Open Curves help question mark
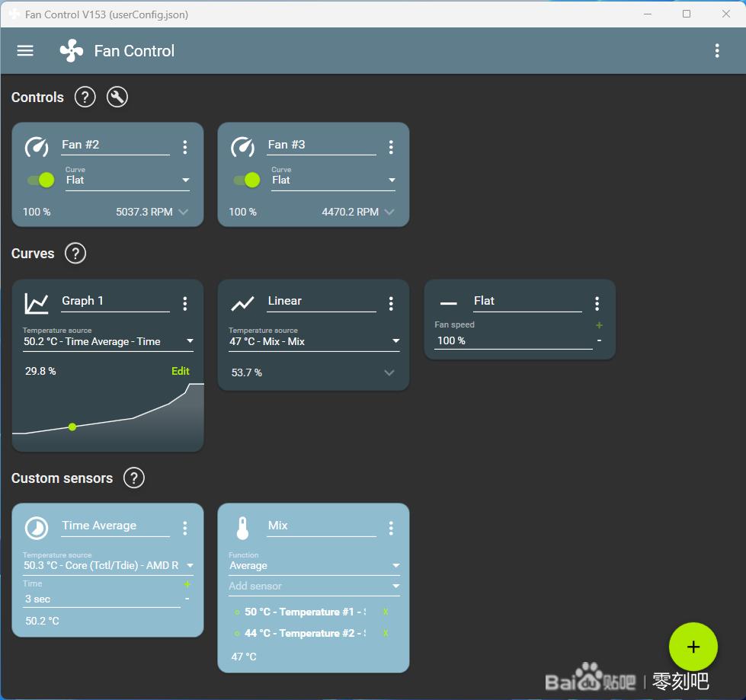The image size is (746, 700). coord(75,253)
